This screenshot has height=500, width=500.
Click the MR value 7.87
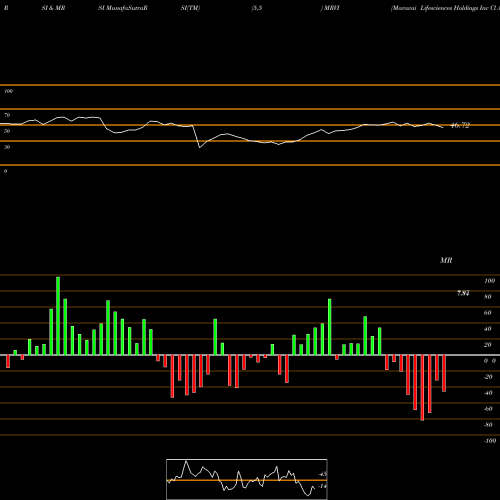(463, 293)
